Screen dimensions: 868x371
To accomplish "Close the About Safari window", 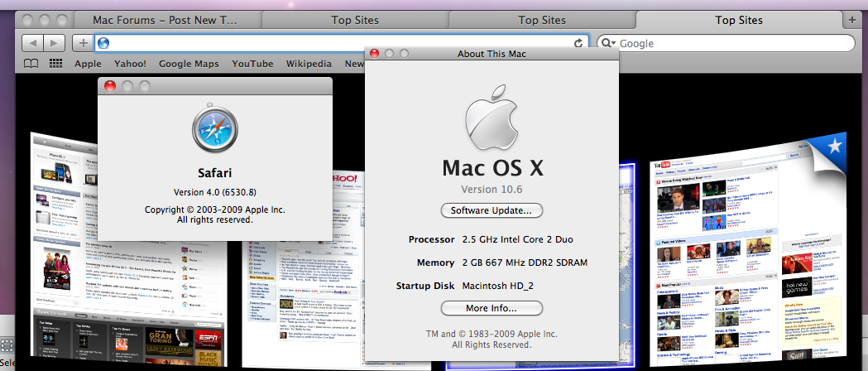I will point(110,86).
